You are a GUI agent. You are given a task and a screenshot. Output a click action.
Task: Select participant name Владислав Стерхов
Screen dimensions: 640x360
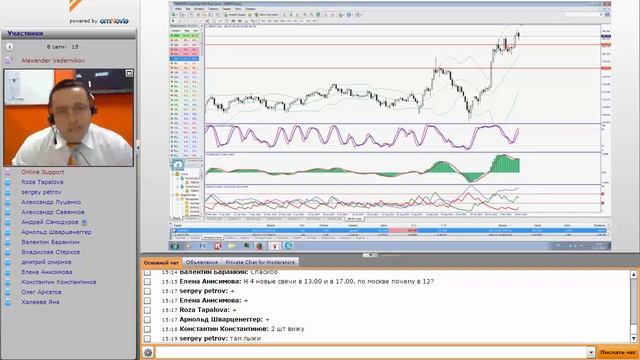51,252
